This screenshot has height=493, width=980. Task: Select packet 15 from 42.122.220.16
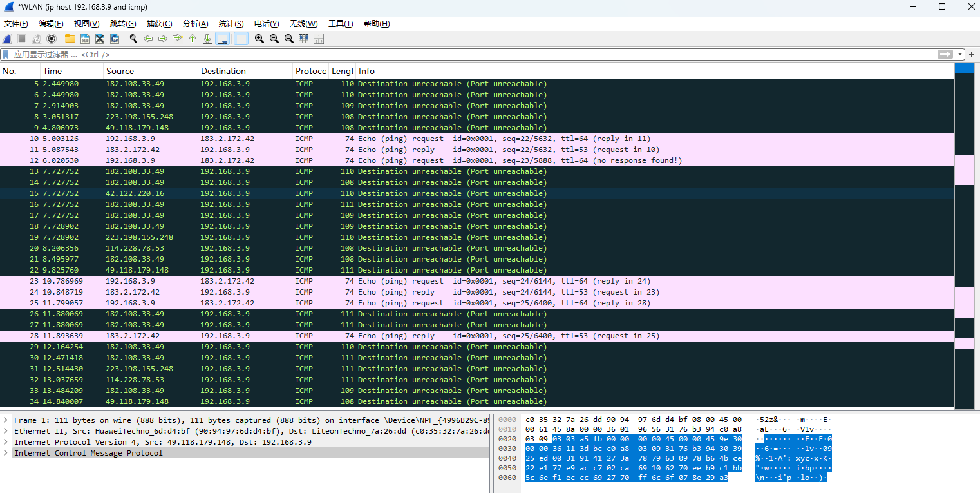[476, 193]
